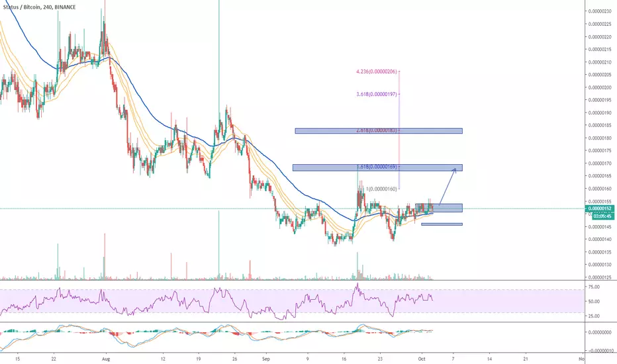
Task: Select the 2.618(0.00000183) Fibonacci label
Action: click(376, 130)
